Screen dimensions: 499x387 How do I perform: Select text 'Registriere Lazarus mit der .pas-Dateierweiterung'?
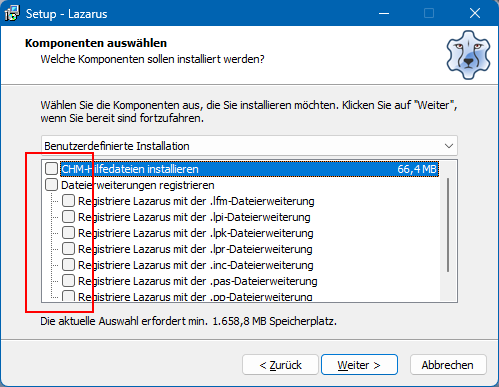[x=198, y=281]
